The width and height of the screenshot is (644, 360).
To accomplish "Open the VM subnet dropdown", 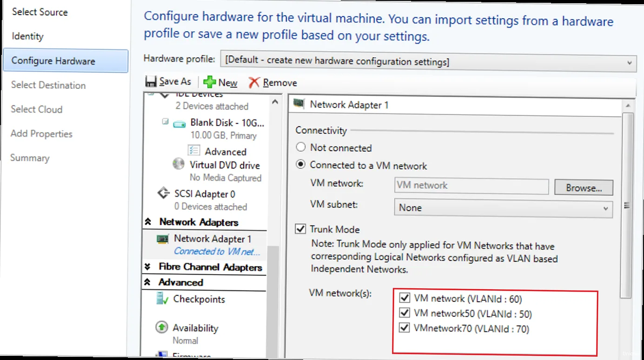I will (x=605, y=209).
